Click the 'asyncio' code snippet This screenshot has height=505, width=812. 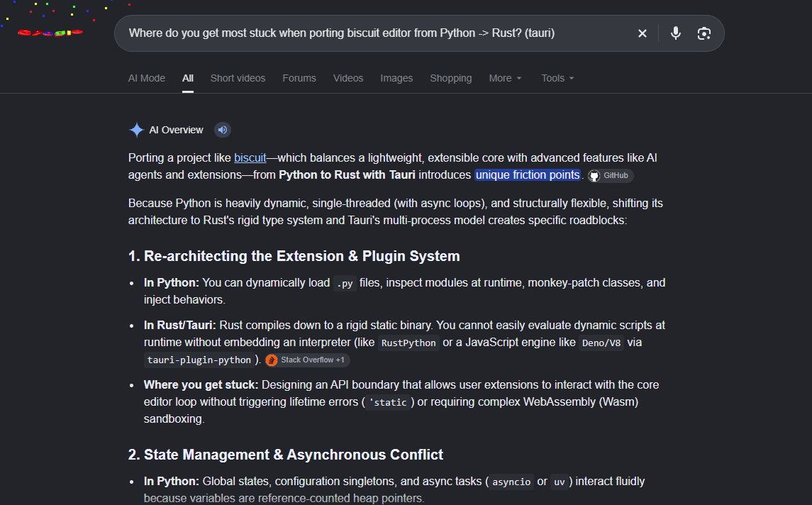(511, 482)
